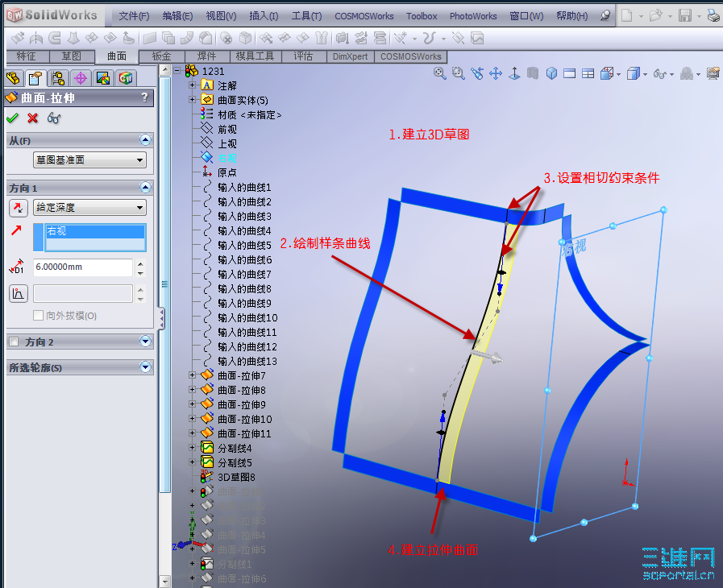Enable the 方向 2 checkbox
Image resolution: width=723 pixels, height=588 pixels.
tap(14, 342)
